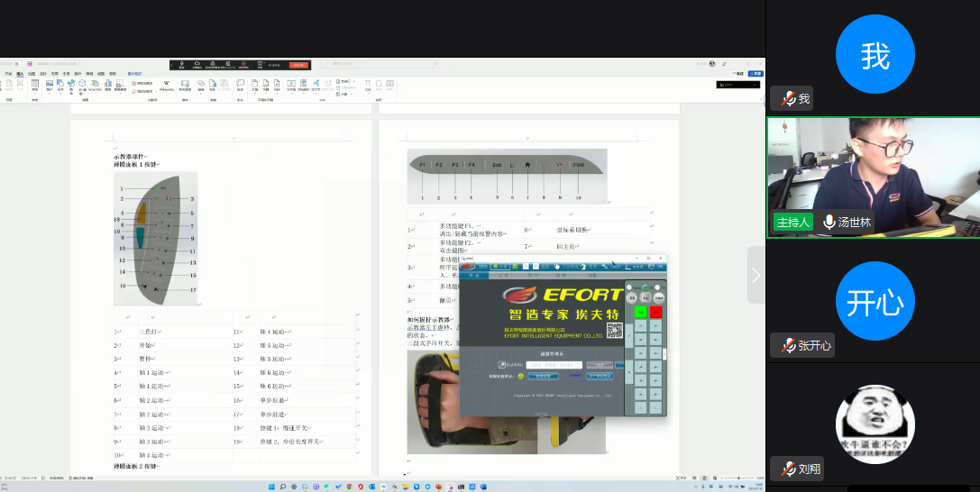Click the green start button in EFORT panel
Screen dimensions: 980x492
tap(641, 312)
